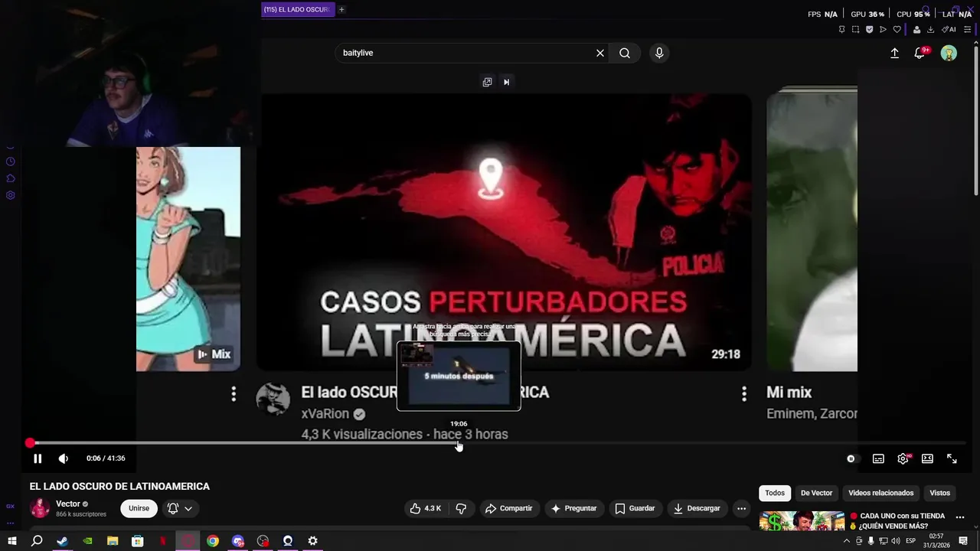Take a snapshot with the dashed-square toolbar icon
Viewport: 980px width, 551px height.
coord(855,29)
